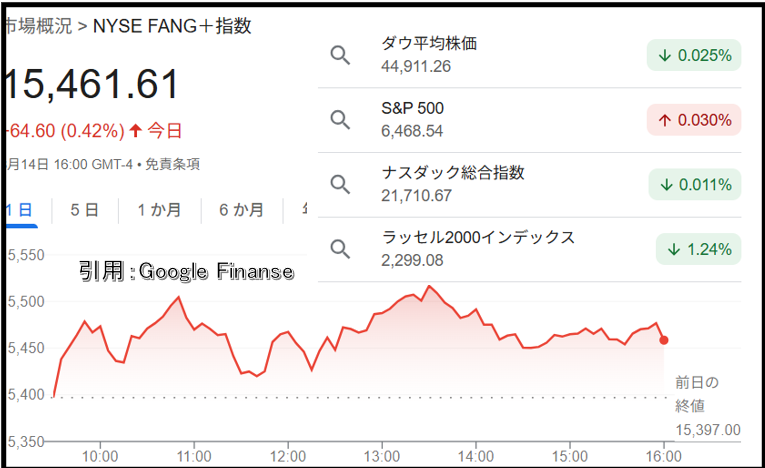This screenshot has height=468, width=765.
Task: Click the magnifier icon beside S&P 500
Action: 340,120
